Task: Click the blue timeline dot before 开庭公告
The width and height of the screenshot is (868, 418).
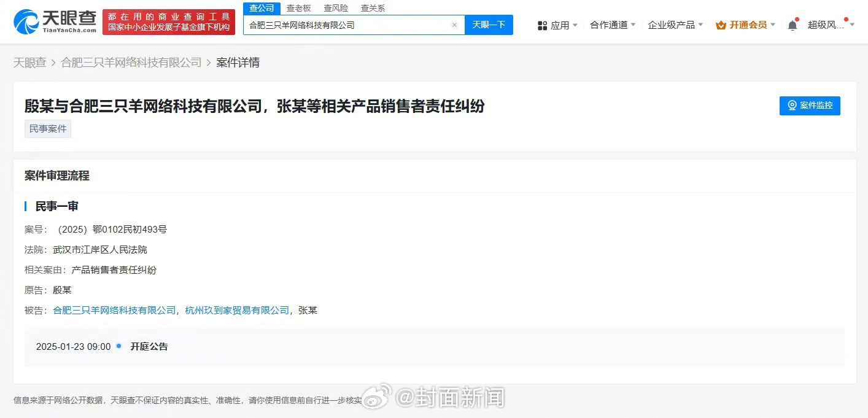Action: click(119, 346)
